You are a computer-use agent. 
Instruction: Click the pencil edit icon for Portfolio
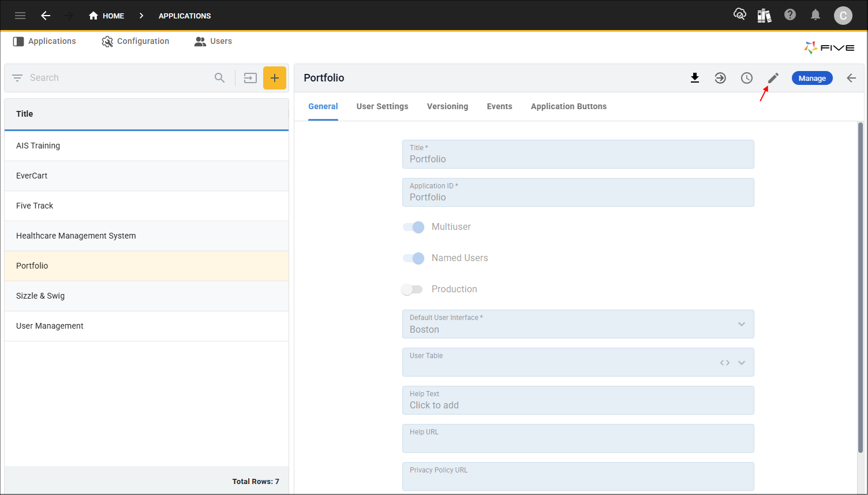coord(773,78)
